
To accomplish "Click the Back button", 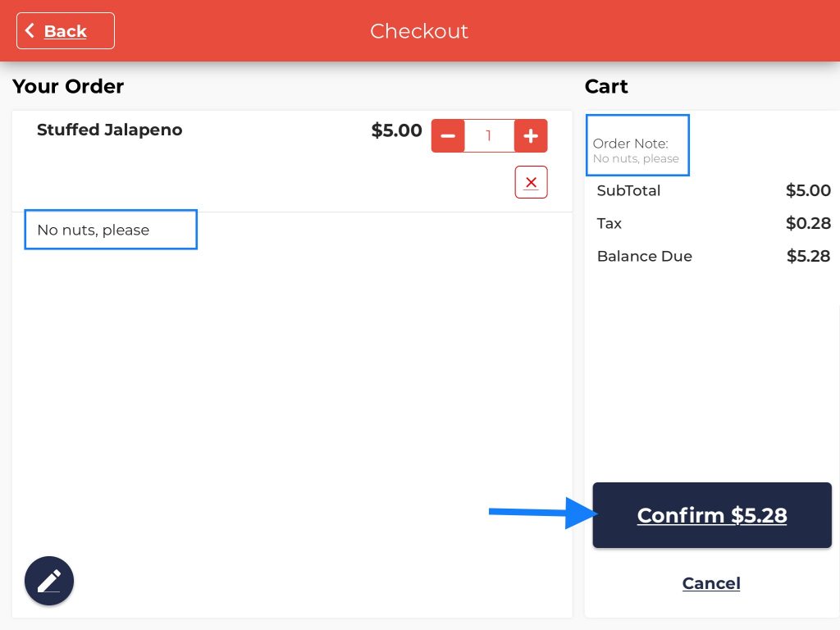I will 66,31.
